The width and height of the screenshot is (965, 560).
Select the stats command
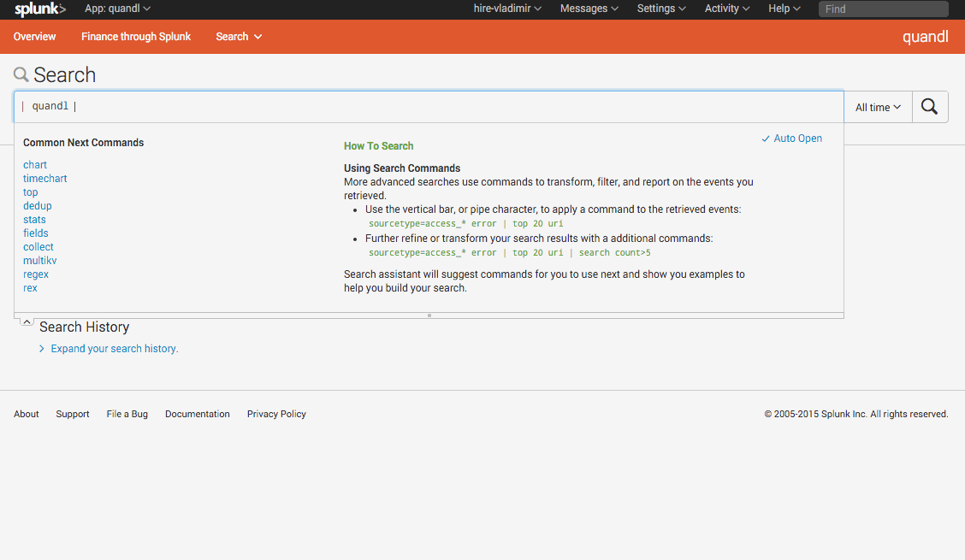click(34, 220)
